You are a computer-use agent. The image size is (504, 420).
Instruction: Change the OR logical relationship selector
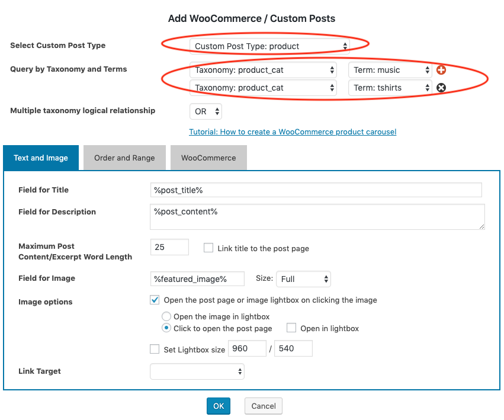pos(206,111)
